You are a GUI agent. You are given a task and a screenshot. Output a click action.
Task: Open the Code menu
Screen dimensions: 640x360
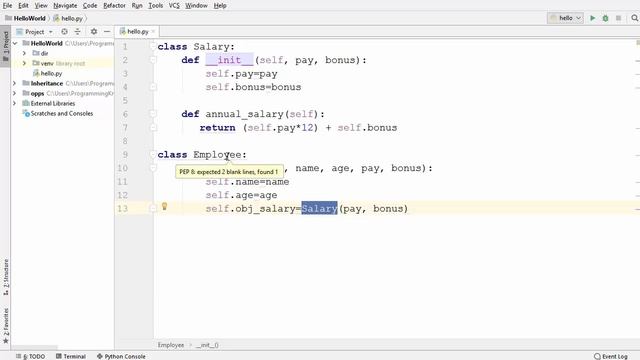[90, 5]
